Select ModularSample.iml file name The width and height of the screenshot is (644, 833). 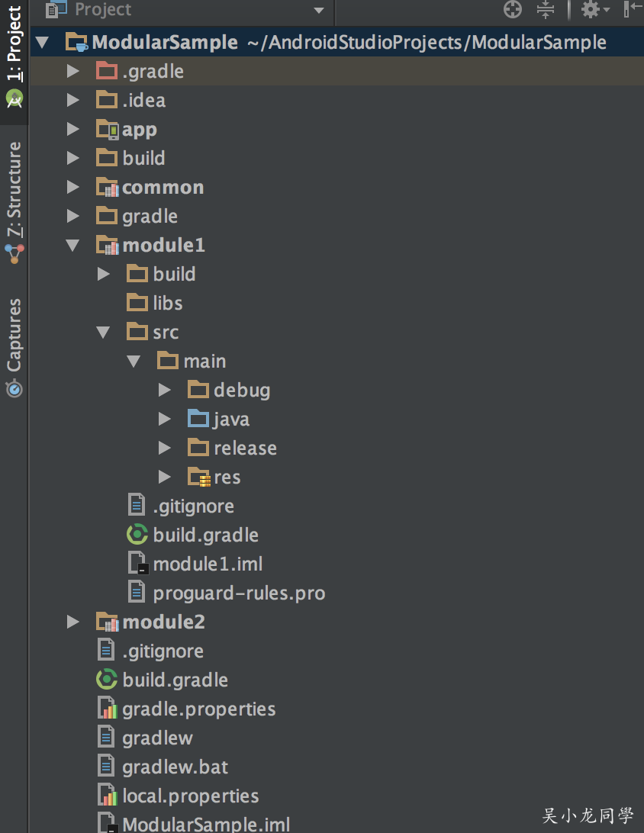tap(206, 824)
